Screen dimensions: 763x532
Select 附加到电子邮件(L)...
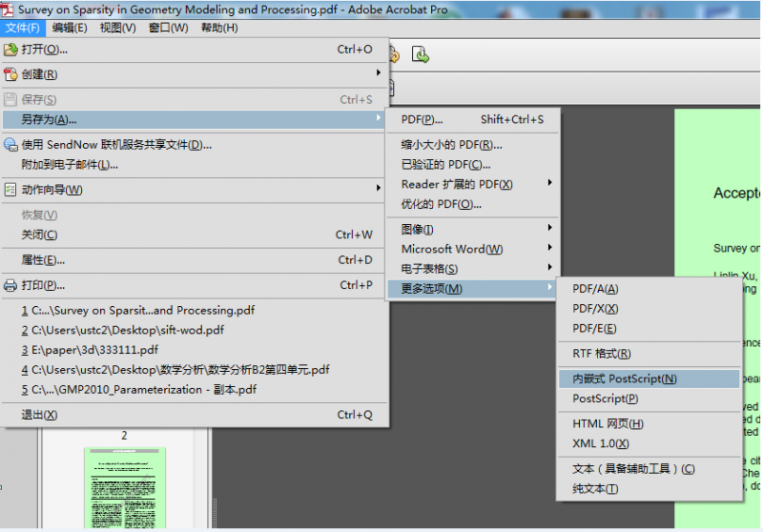click(195, 165)
